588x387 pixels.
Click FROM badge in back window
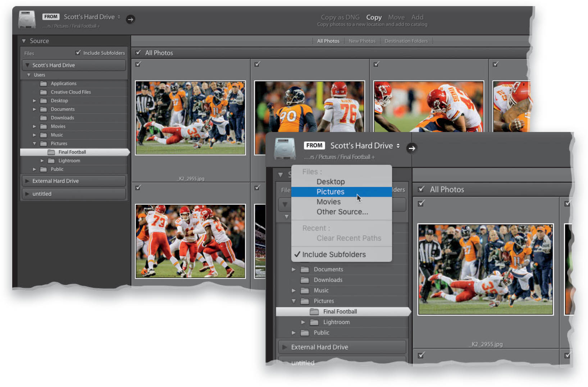51,17
